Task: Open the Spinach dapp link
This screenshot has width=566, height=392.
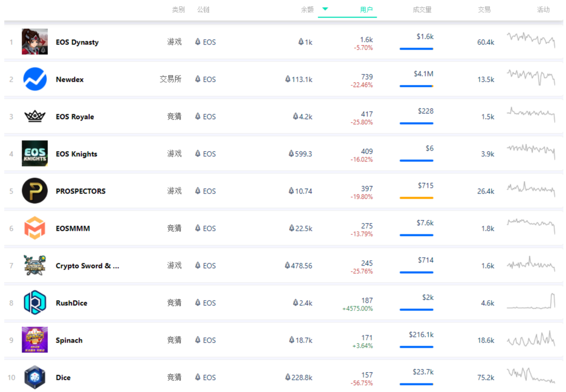Action: 69,340
